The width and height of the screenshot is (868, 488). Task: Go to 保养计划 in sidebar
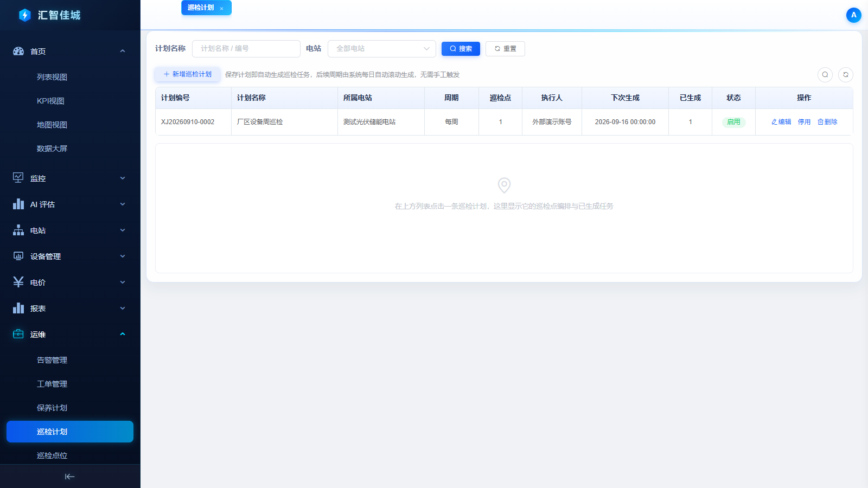(52, 408)
